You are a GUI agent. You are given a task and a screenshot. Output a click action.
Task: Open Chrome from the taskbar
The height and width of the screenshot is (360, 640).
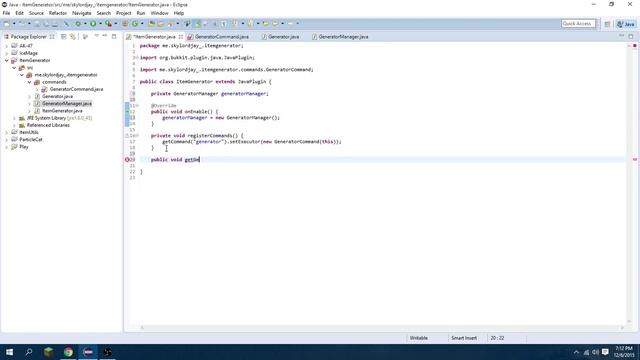[x=68, y=352]
